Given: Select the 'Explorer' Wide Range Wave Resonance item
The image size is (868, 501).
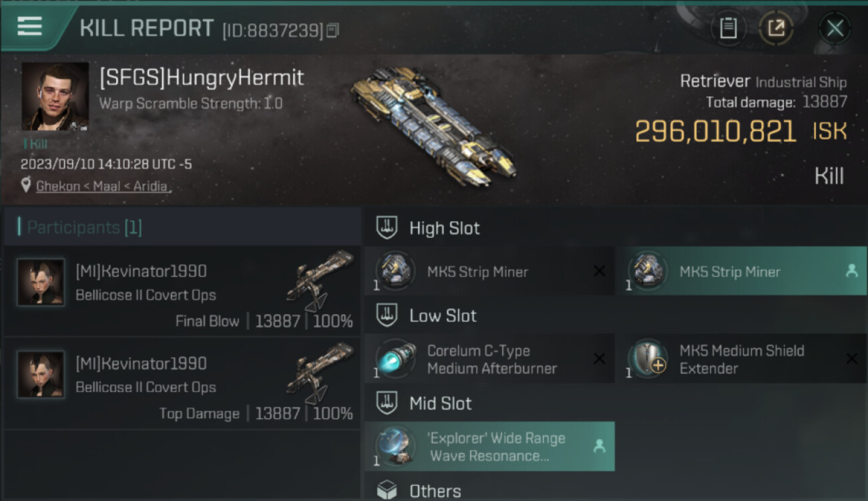Looking at the screenshot, I should coord(489,446).
